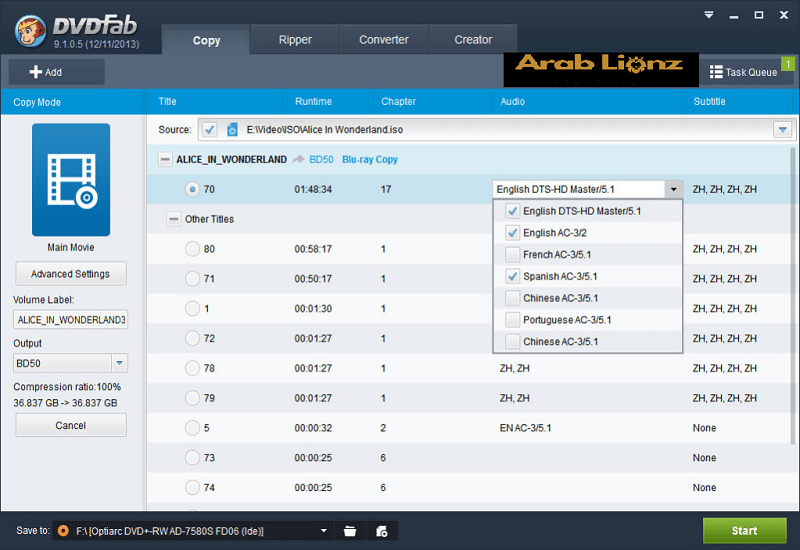
Task: Close the English DTS-HD Master audio dropdown
Action: tap(673, 189)
